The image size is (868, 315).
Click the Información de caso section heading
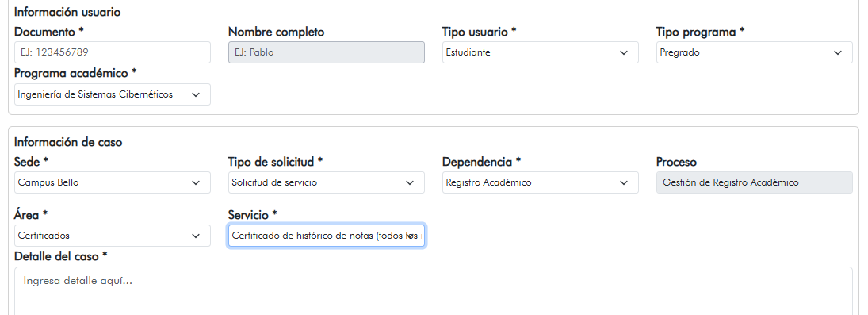(68, 142)
